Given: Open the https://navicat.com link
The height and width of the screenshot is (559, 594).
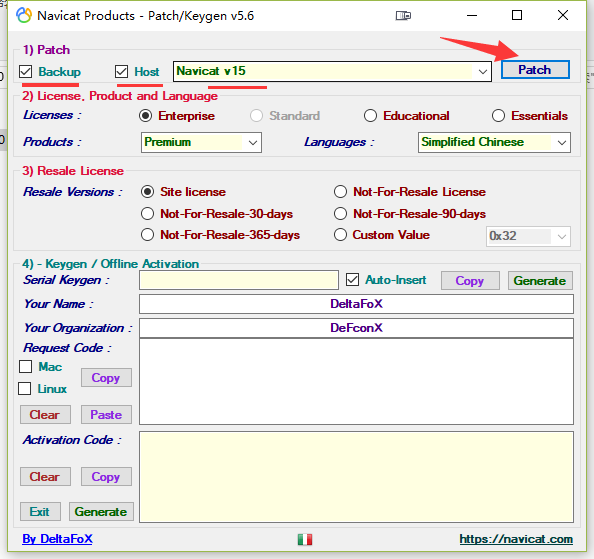Looking at the screenshot, I should tap(516, 539).
